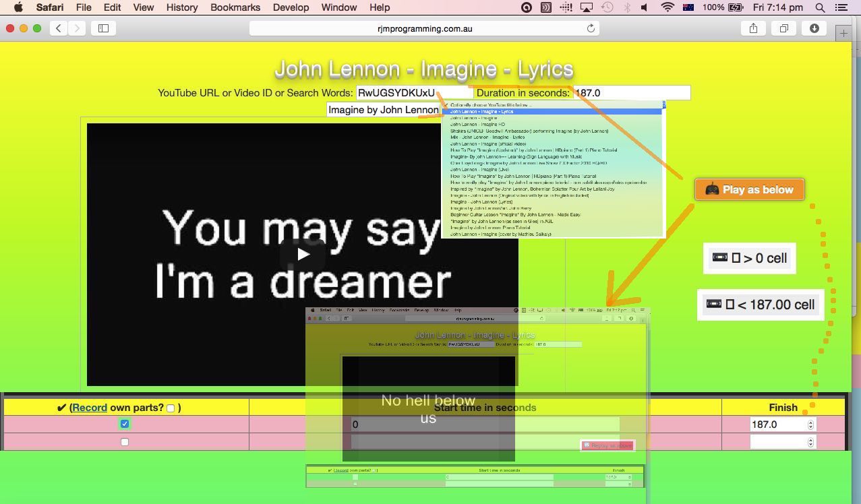The height and width of the screenshot is (504, 861).
Task: Follow the Record link in table header
Action: coord(90,408)
